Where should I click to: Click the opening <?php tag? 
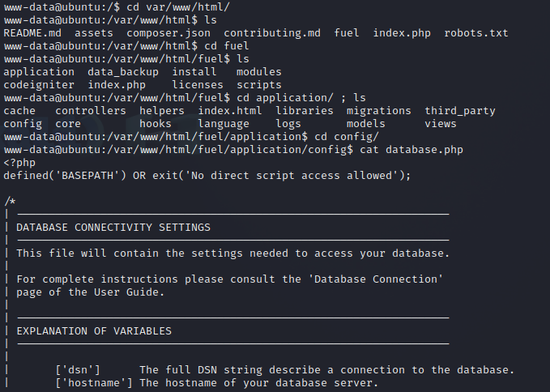coord(19,163)
